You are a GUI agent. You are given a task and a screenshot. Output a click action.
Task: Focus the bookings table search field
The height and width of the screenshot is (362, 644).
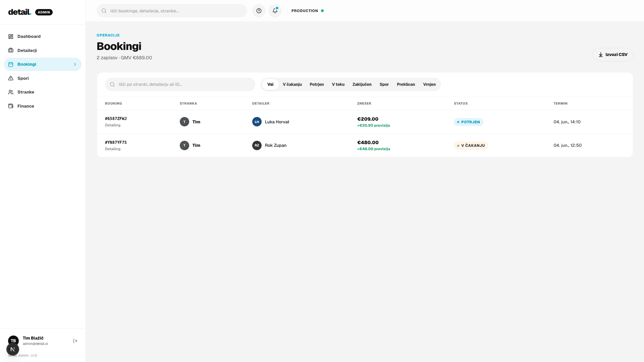pos(180,84)
